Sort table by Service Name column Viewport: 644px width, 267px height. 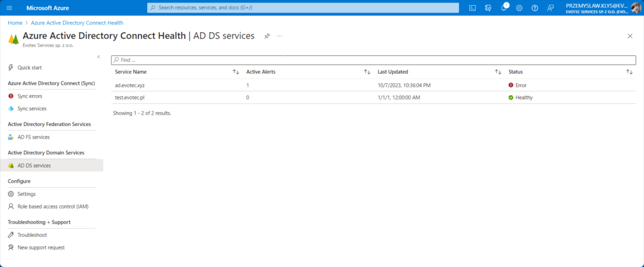(x=236, y=72)
